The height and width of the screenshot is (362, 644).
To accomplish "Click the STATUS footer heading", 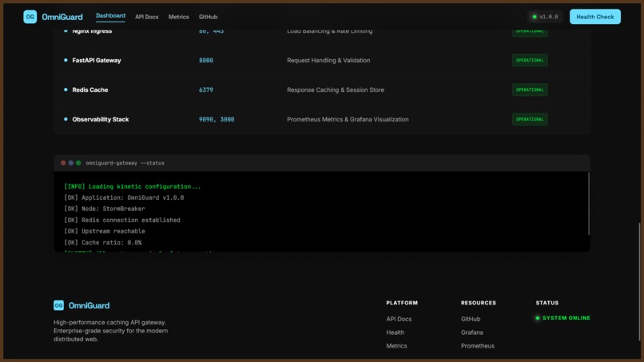I will (x=547, y=303).
